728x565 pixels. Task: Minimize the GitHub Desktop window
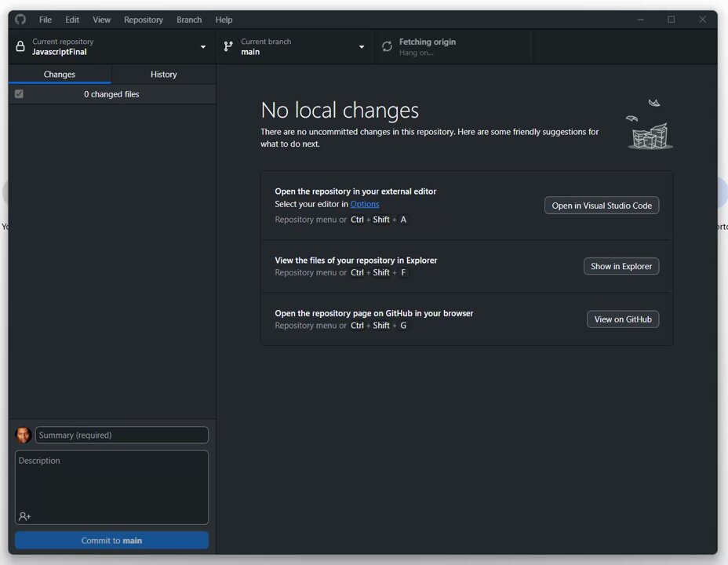(640, 20)
